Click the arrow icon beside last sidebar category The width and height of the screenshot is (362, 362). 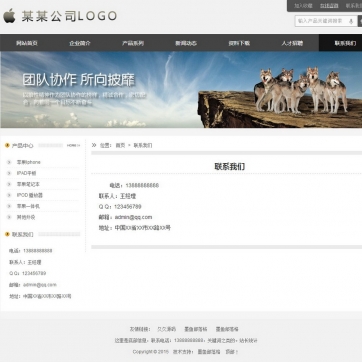[x=9, y=217]
